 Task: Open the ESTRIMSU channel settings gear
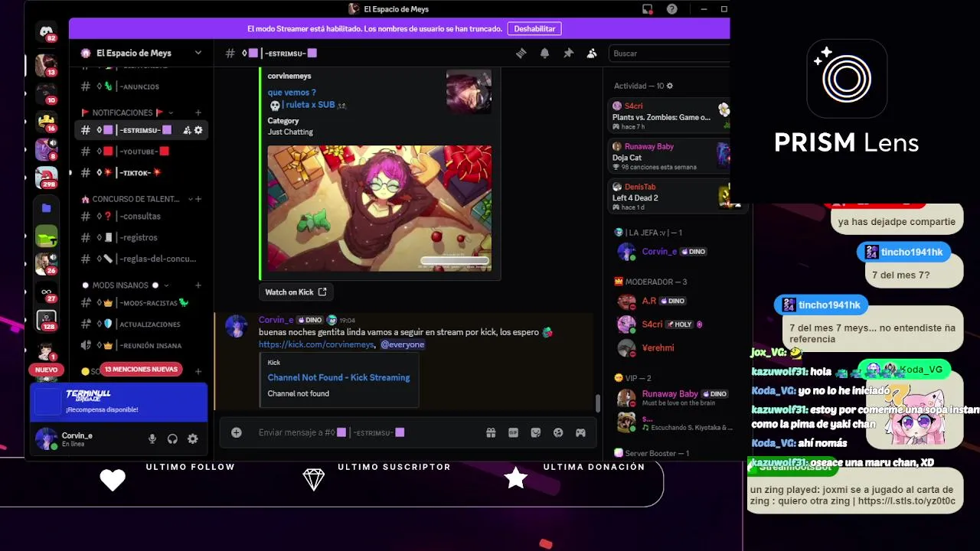198,130
